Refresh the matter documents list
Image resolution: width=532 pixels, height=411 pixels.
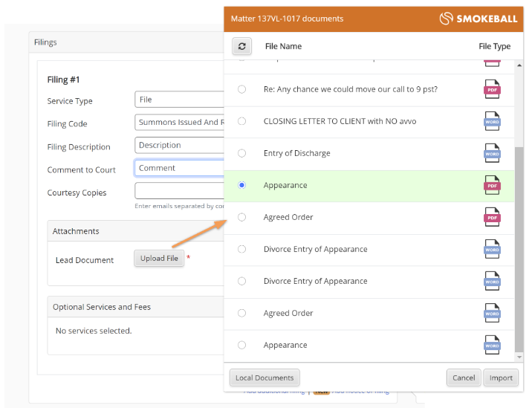(241, 46)
